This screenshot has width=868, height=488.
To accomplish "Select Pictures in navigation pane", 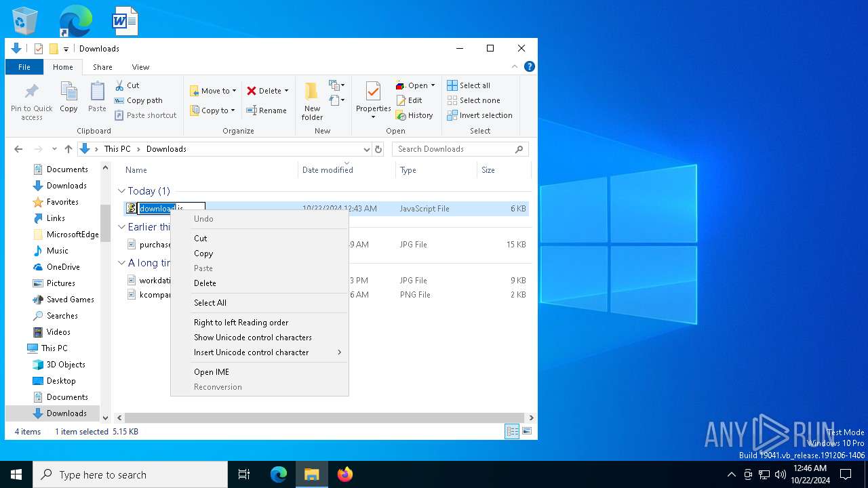I will 61,283.
